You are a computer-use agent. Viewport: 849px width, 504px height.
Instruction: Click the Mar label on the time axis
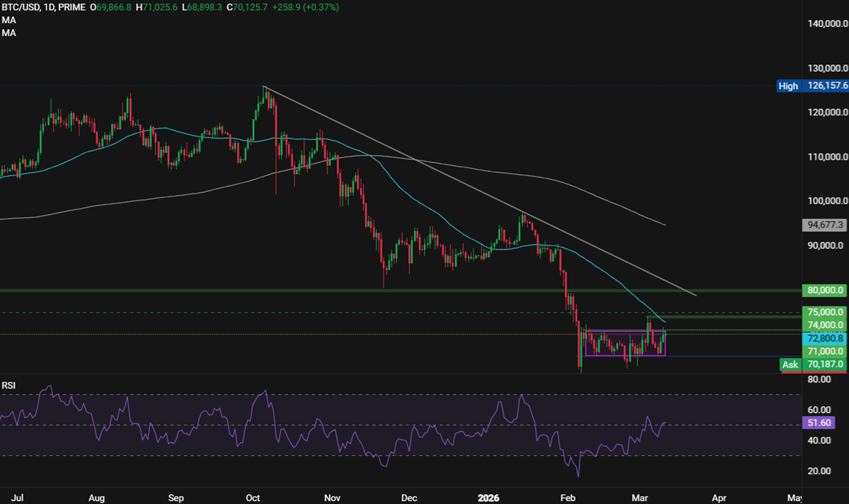pos(639,497)
